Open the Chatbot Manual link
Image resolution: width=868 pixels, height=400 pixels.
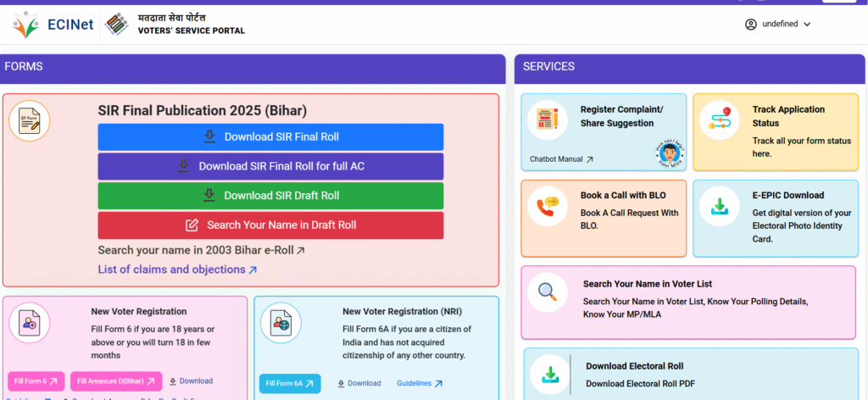click(x=561, y=159)
